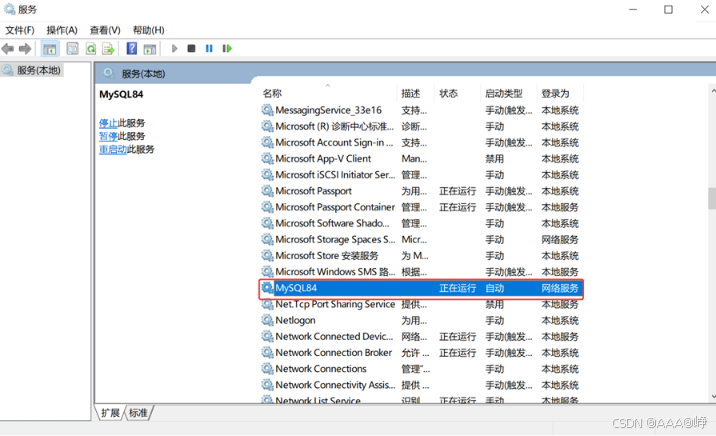Click Services app icon in title bar

coord(9,9)
